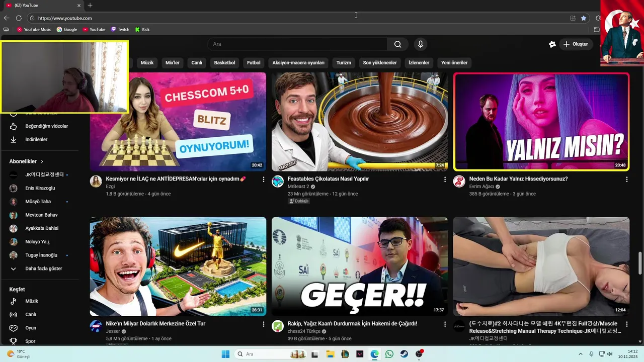Reload the page with the refresh icon
This screenshot has width=644, height=362.
point(19,18)
